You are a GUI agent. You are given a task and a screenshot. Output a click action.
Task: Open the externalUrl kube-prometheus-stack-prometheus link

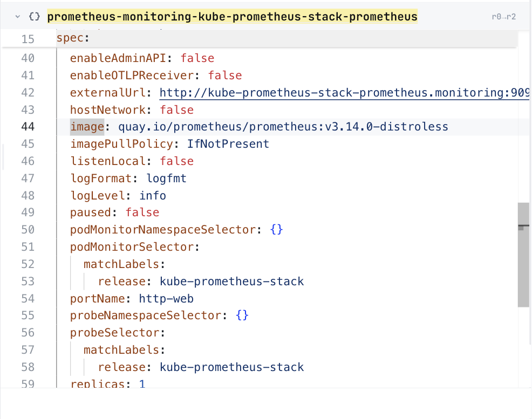tap(344, 93)
